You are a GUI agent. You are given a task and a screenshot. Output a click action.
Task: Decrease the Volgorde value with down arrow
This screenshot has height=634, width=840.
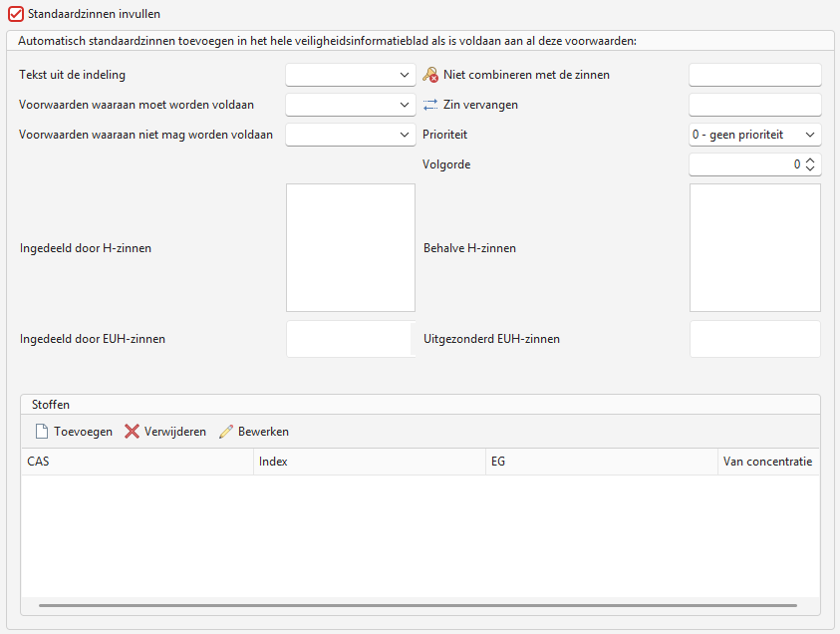[x=810, y=168]
